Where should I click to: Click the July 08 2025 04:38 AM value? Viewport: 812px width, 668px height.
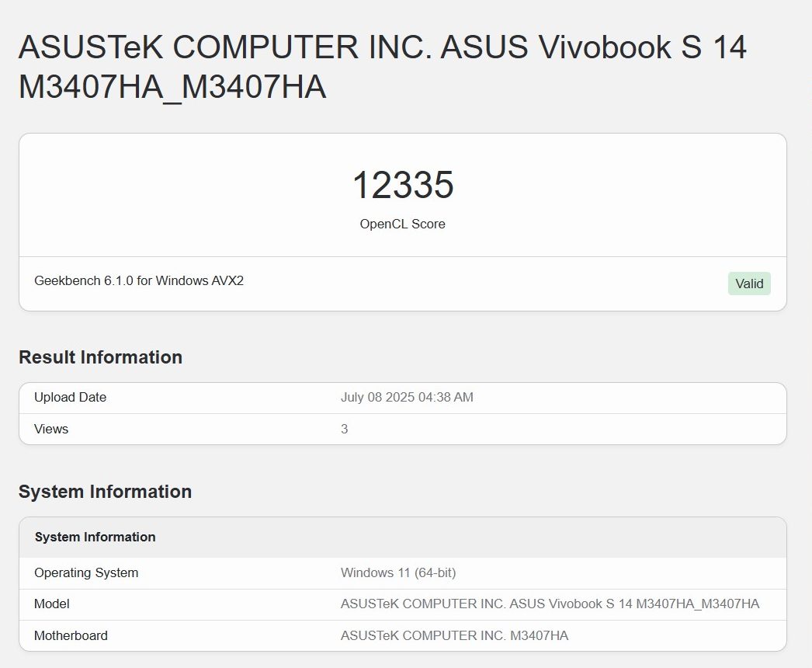click(407, 397)
